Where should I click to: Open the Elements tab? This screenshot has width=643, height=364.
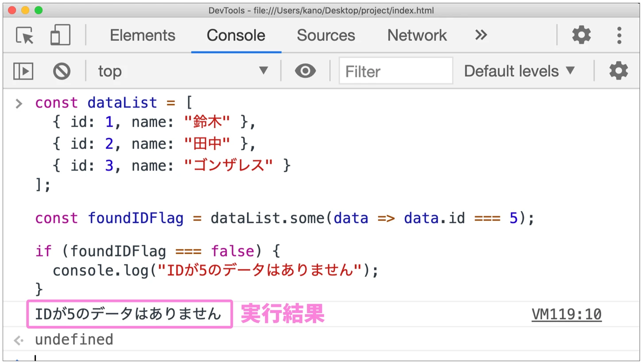[x=143, y=35]
